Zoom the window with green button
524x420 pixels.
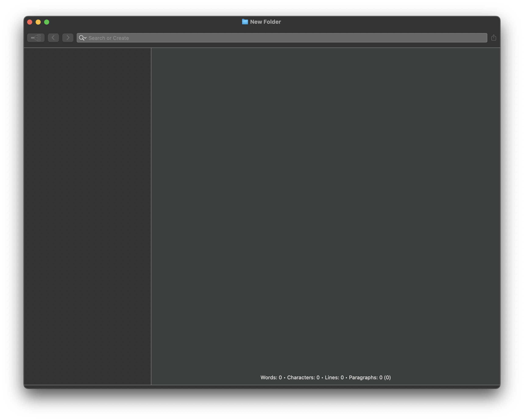click(47, 22)
